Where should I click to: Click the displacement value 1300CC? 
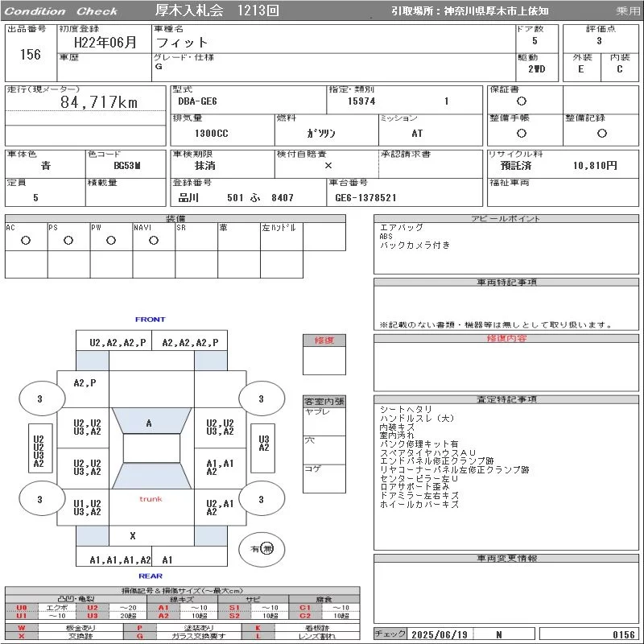coord(211,133)
